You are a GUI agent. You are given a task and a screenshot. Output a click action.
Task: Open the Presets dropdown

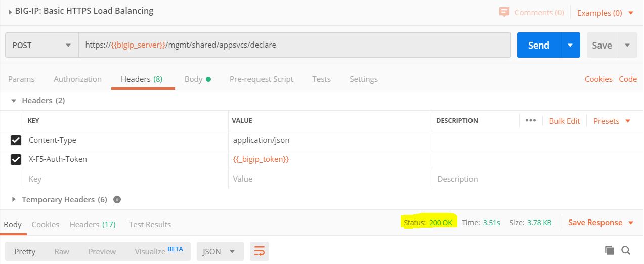pos(612,121)
